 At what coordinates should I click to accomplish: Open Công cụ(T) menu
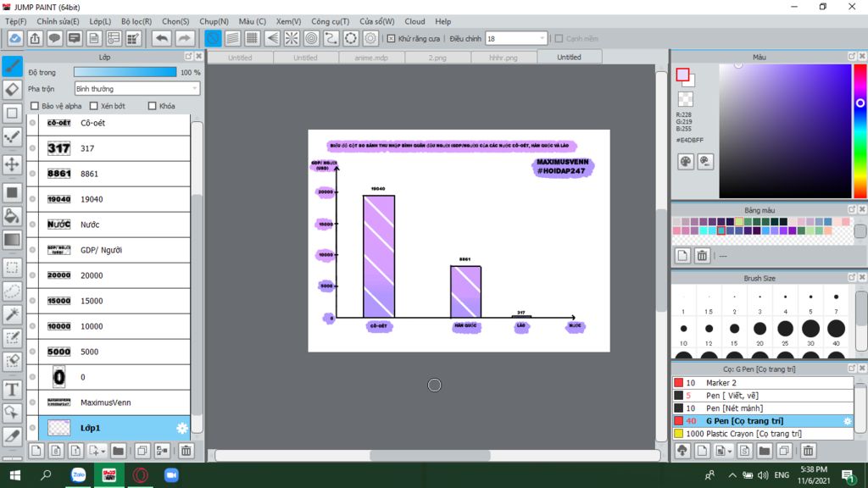click(x=330, y=21)
